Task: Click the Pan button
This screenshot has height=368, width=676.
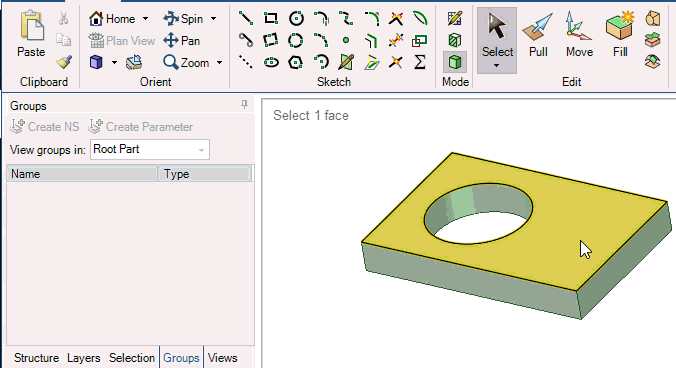Action: (x=182, y=41)
